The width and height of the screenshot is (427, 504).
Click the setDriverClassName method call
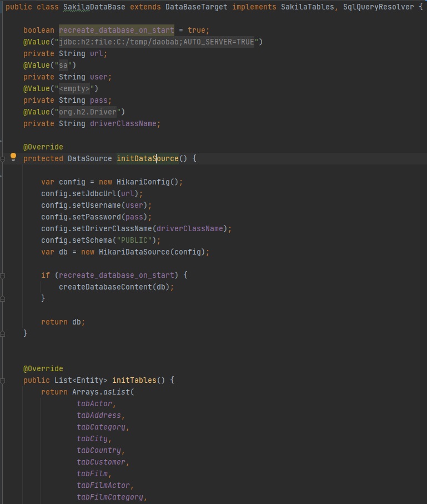coord(112,228)
